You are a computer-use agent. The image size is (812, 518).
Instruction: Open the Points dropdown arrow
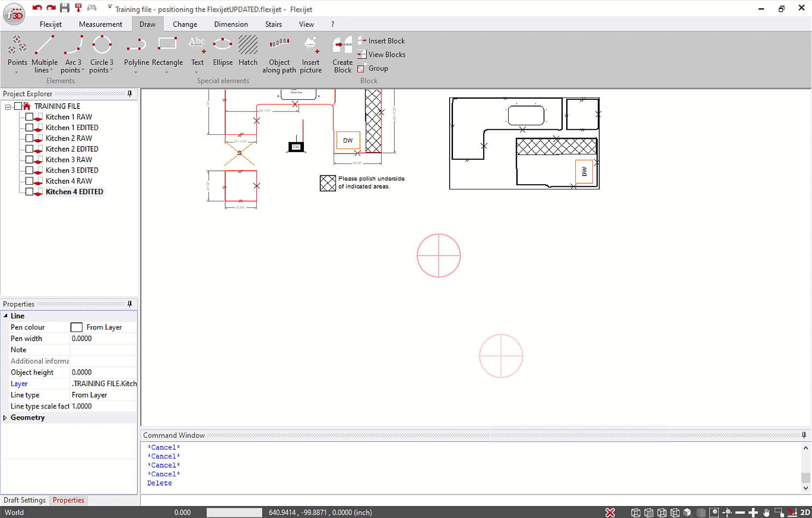17,71
